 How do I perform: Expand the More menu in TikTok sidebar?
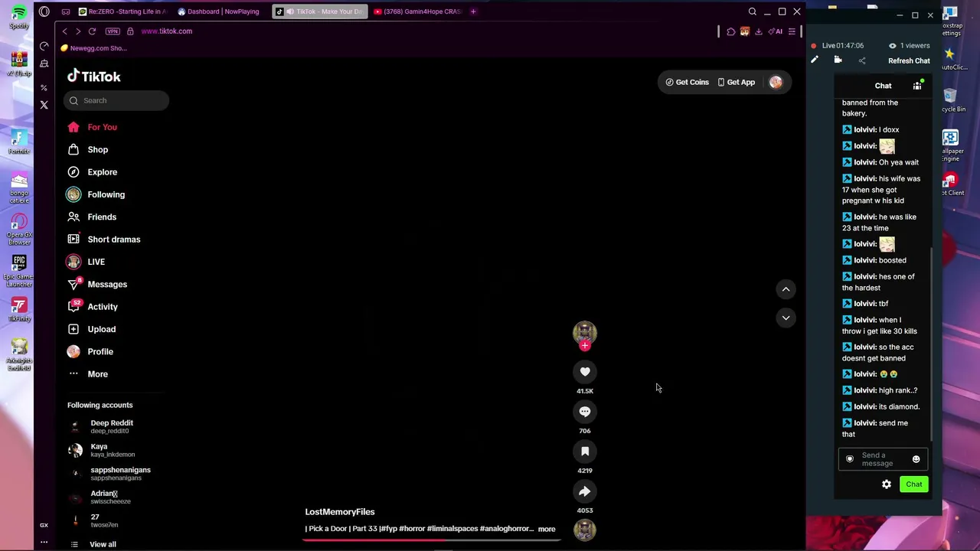97,374
